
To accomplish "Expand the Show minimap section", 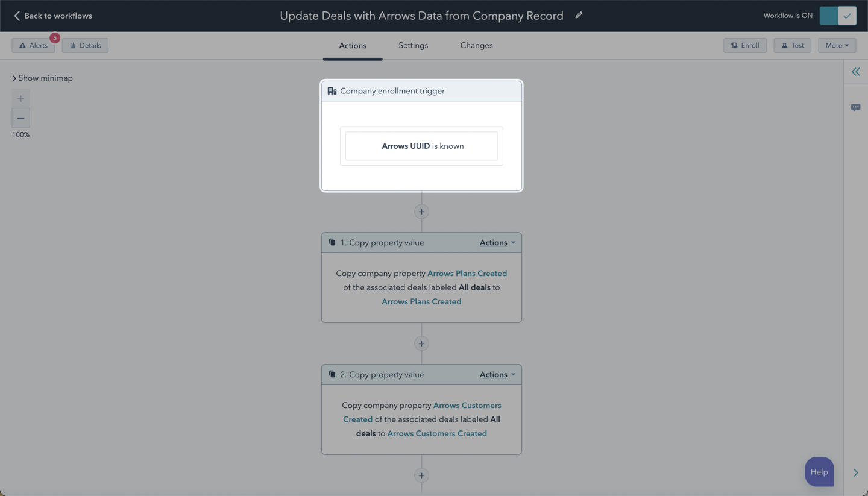I will pyautogui.click(x=42, y=78).
